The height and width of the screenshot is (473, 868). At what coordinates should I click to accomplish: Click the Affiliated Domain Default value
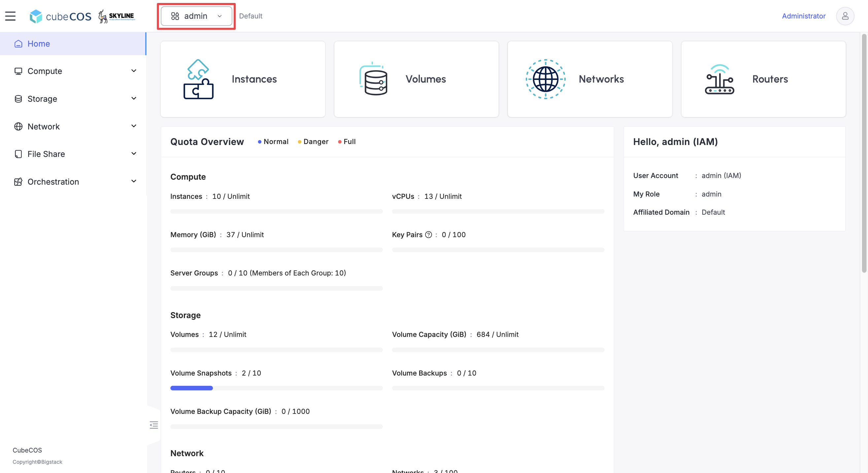click(713, 212)
